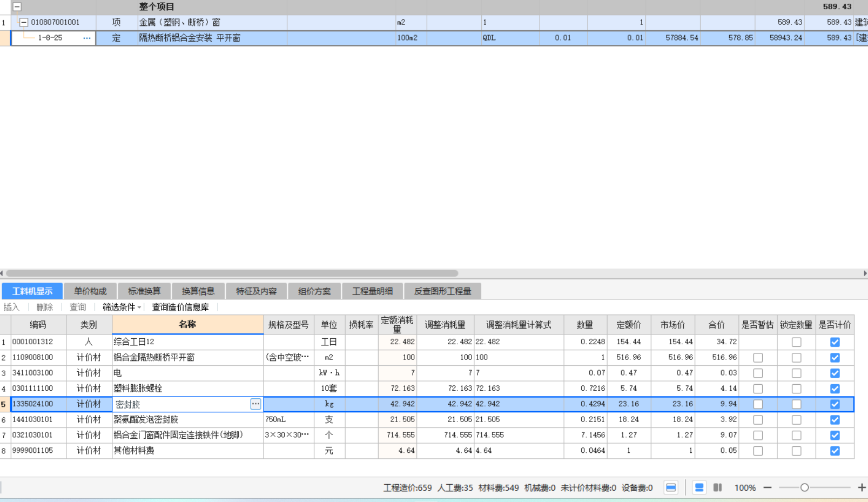Click the right arrow of horizontal scrollbar
Viewport: 868px width, 502px height.
pyautogui.click(x=865, y=273)
